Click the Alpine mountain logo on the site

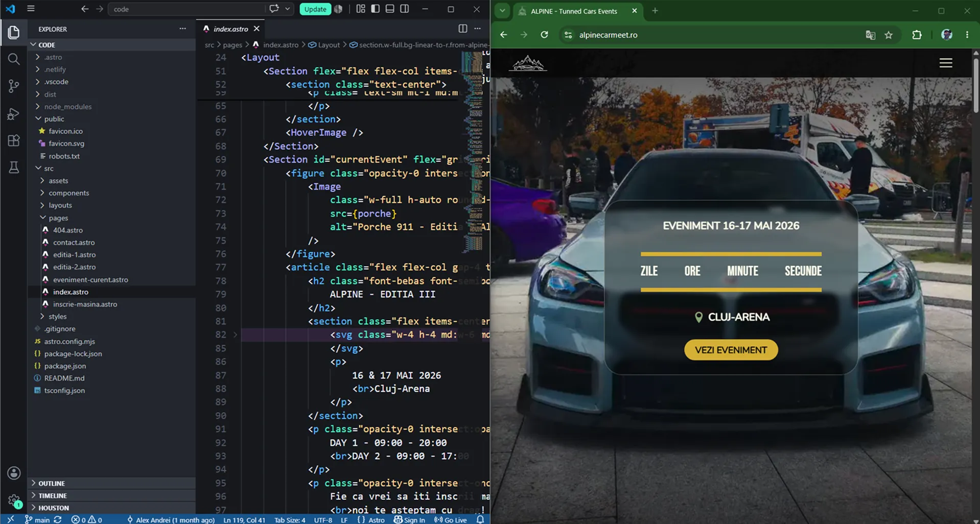tap(528, 63)
